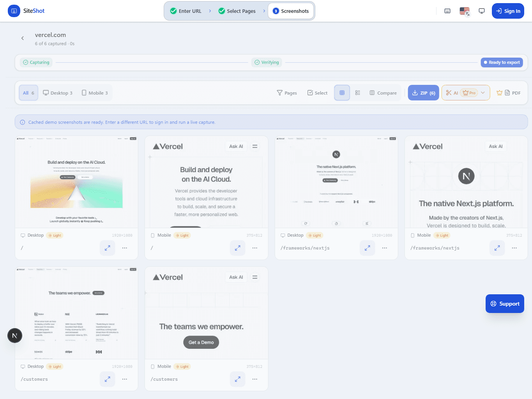Go to Enter URL step

[186, 11]
